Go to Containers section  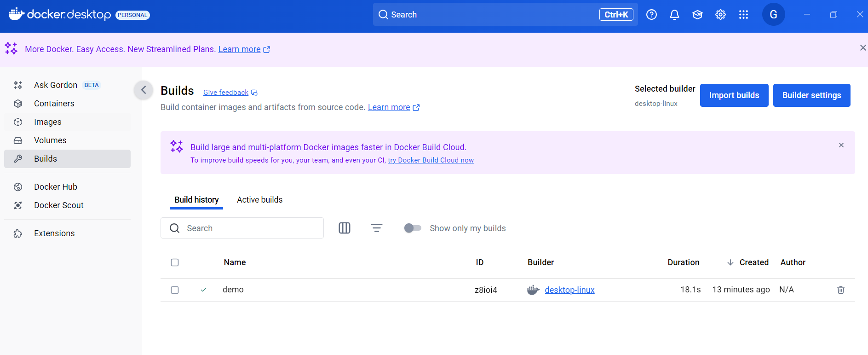tap(67, 104)
